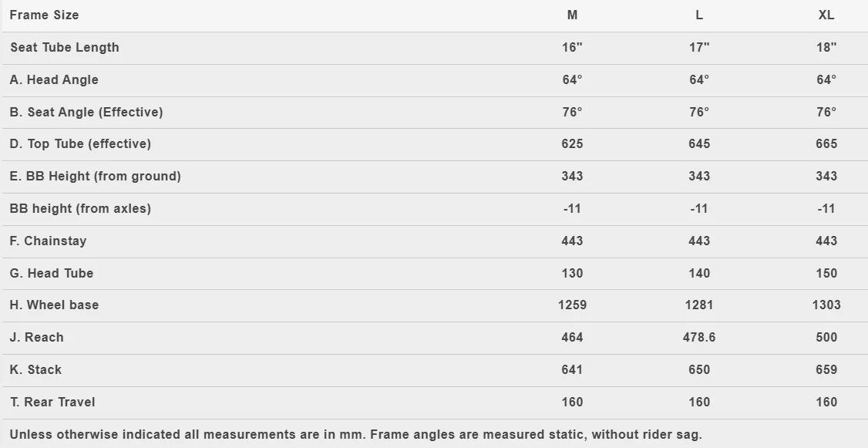Click the Seat Tube Length row label
The height and width of the screenshot is (448, 868).
(65, 48)
